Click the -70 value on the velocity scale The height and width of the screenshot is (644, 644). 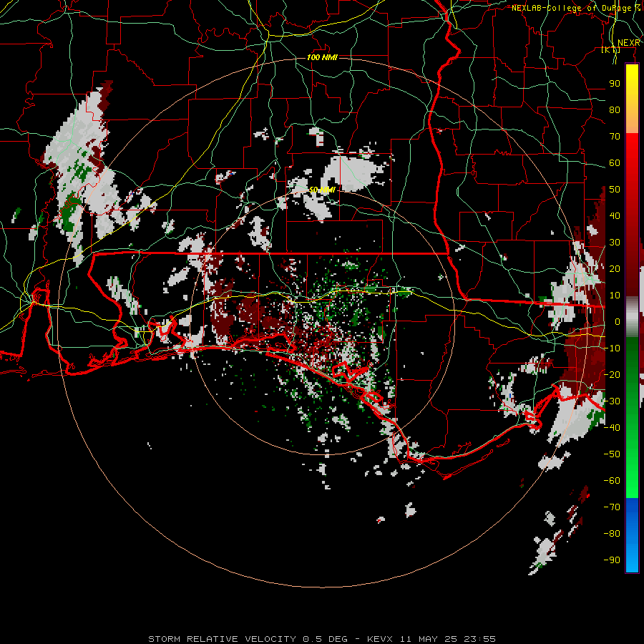tap(612, 507)
